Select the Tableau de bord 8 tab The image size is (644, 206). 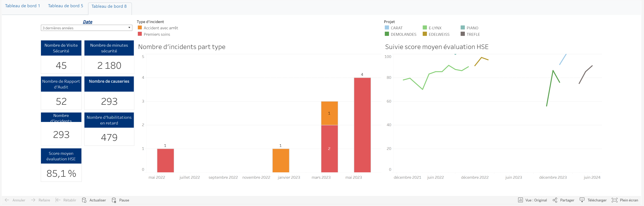point(109,6)
